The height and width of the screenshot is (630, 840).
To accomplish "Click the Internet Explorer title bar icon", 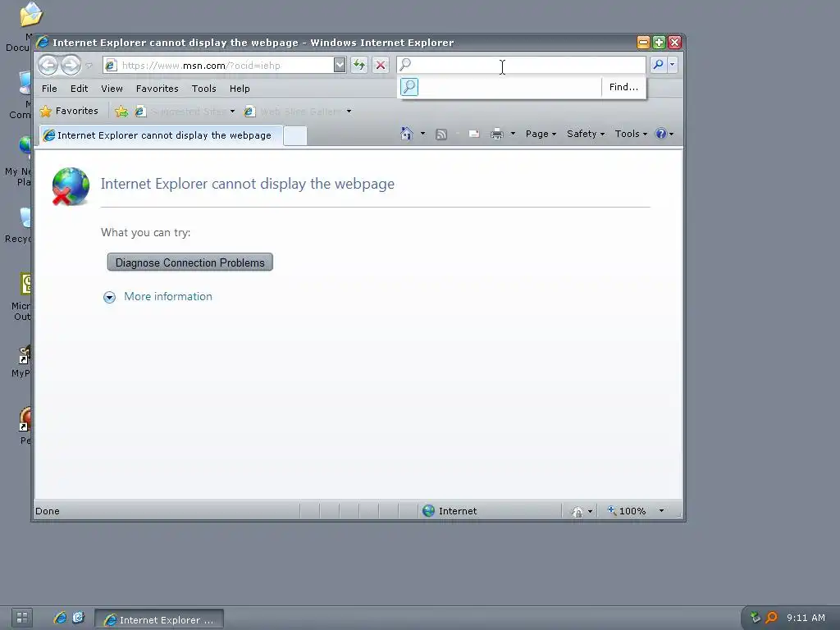I will 43,43.
